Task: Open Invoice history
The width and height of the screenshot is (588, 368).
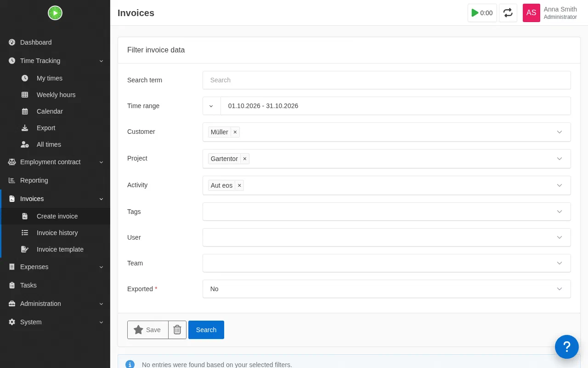Action: (55, 233)
